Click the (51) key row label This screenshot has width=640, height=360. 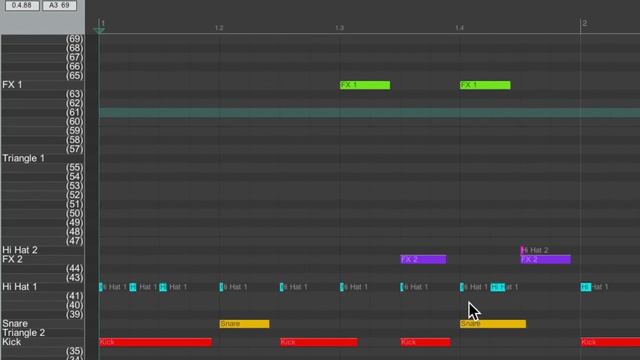pos(75,204)
